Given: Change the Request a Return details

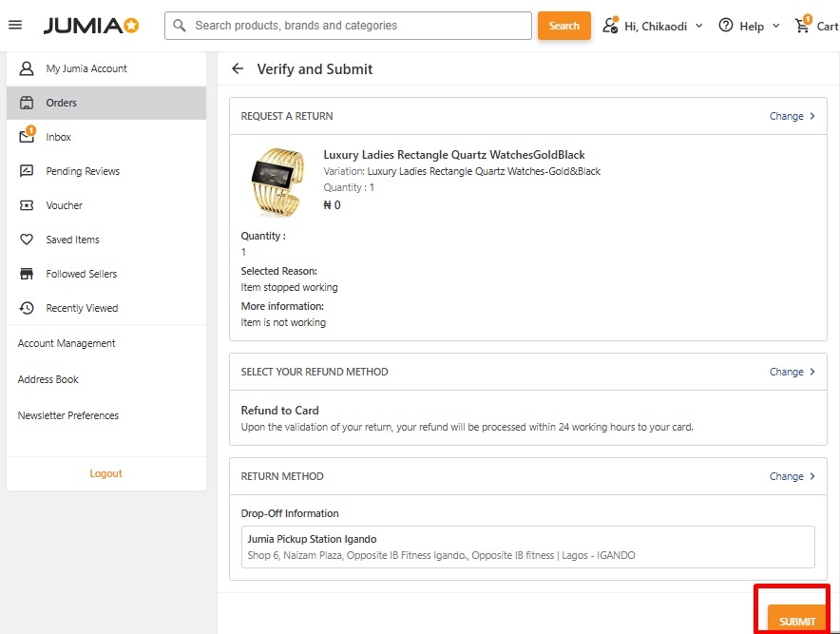Looking at the screenshot, I should (792, 116).
